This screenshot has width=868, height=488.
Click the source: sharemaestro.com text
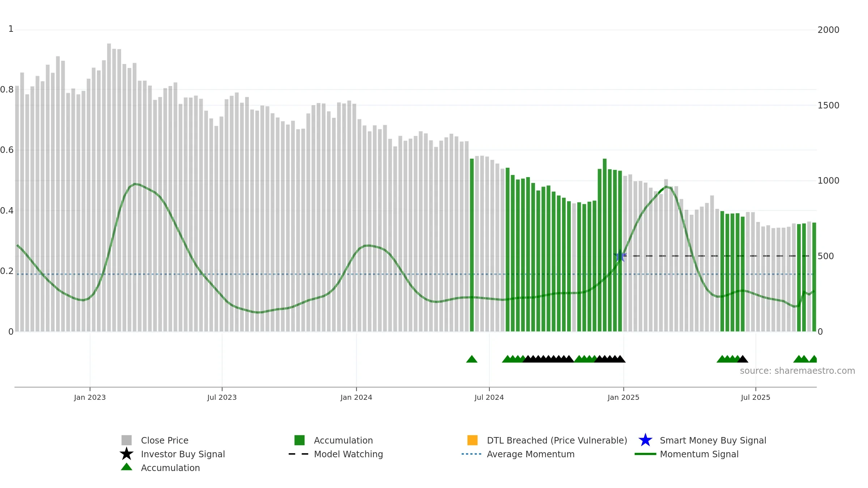(797, 371)
